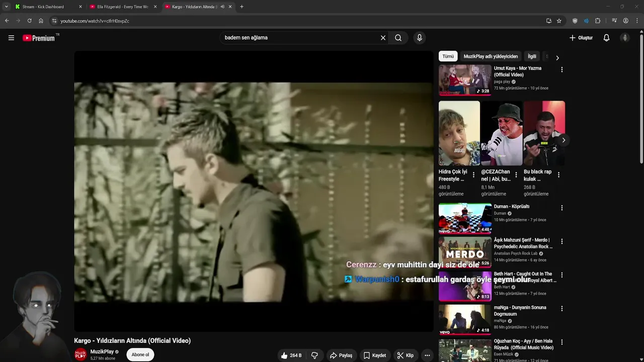Open Oğuzhan Koç - Ayy video title
The image size is (644, 362).
(523, 344)
